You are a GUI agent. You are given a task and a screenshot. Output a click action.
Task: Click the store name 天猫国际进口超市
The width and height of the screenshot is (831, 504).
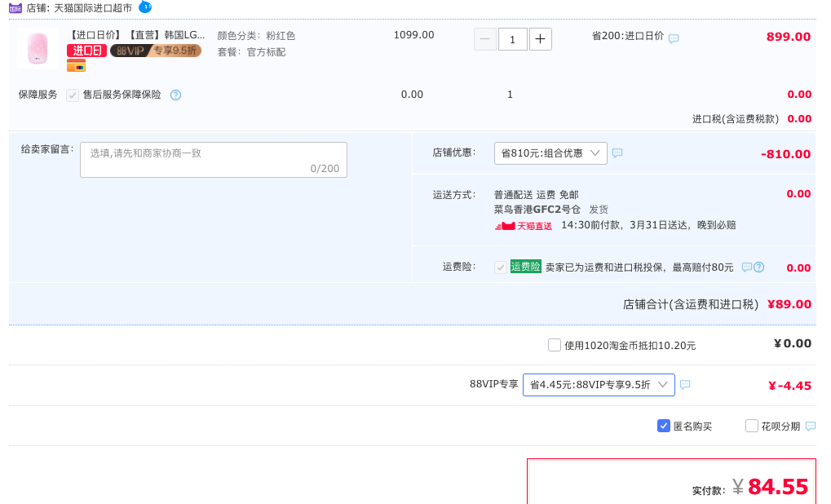(x=93, y=8)
